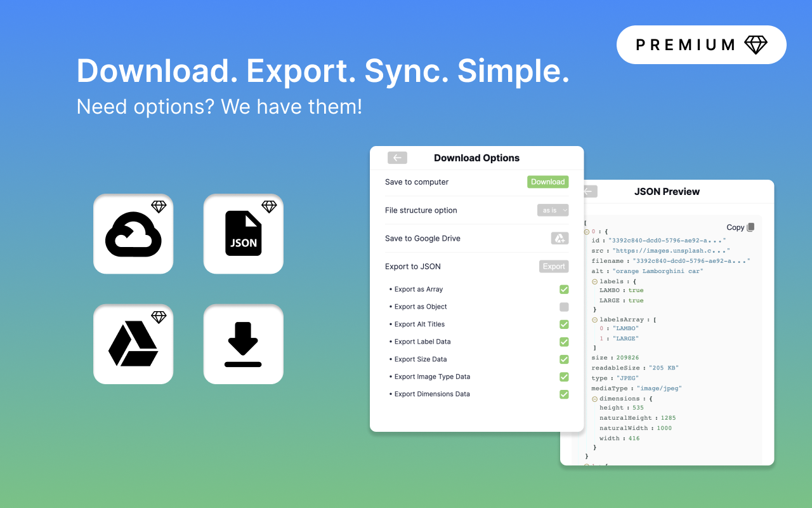Select the Download Options panel header
Screen dimensions: 812x508
(x=476, y=157)
